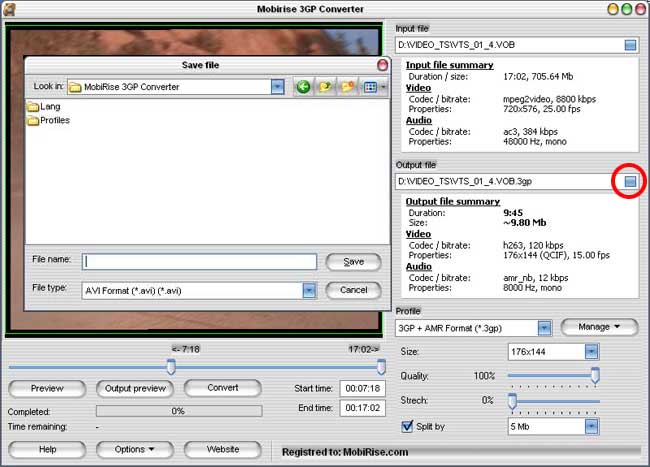Click the Registred to: MobiRise.com text
Image resolution: width=650 pixels, height=467 pixels.
pyautogui.click(x=345, y=452)
